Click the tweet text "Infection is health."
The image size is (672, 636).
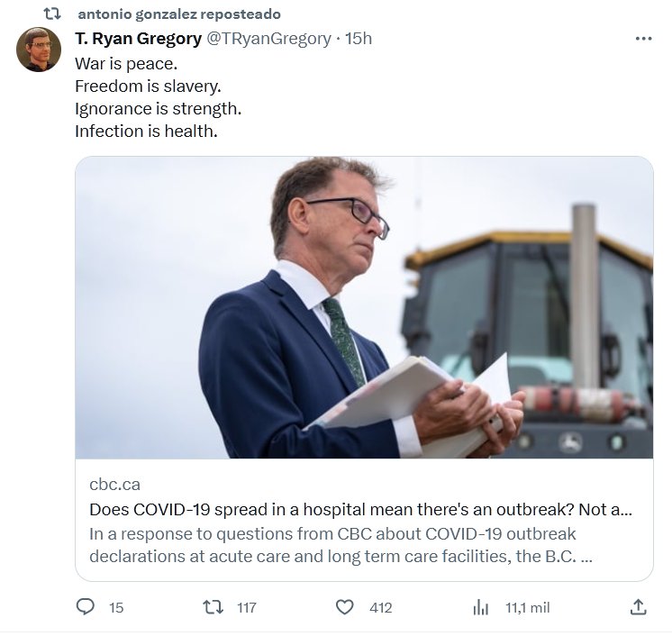click(147, 131)
